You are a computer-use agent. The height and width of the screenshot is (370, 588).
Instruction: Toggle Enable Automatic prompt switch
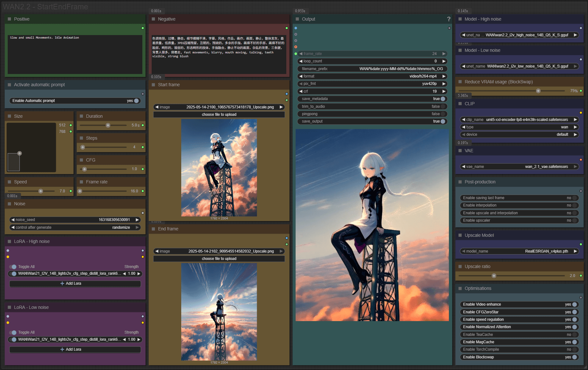coord(75,101)
